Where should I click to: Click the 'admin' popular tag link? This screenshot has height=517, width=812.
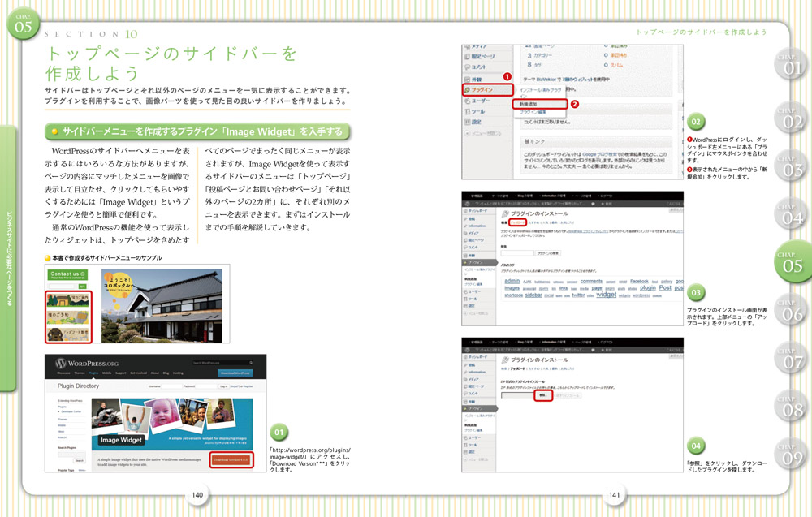coord(512,281)
